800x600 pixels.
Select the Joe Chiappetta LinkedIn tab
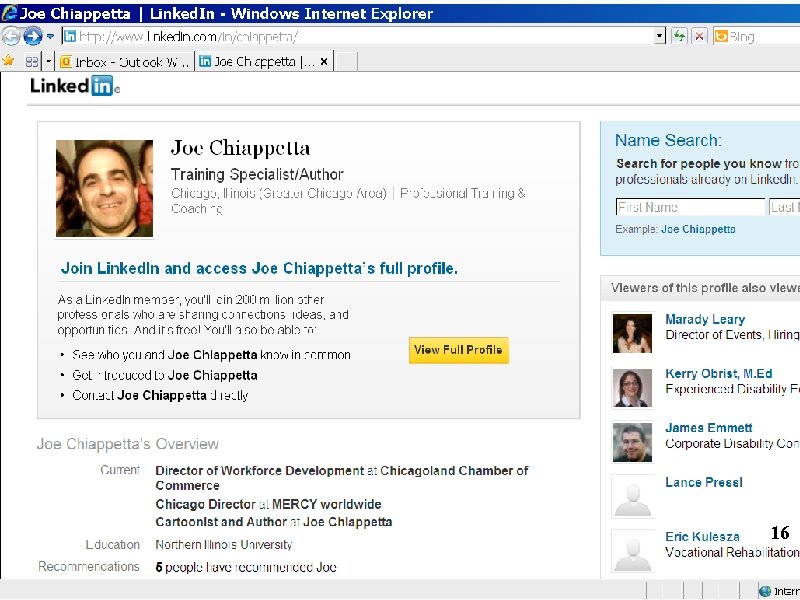click(263, 62)
